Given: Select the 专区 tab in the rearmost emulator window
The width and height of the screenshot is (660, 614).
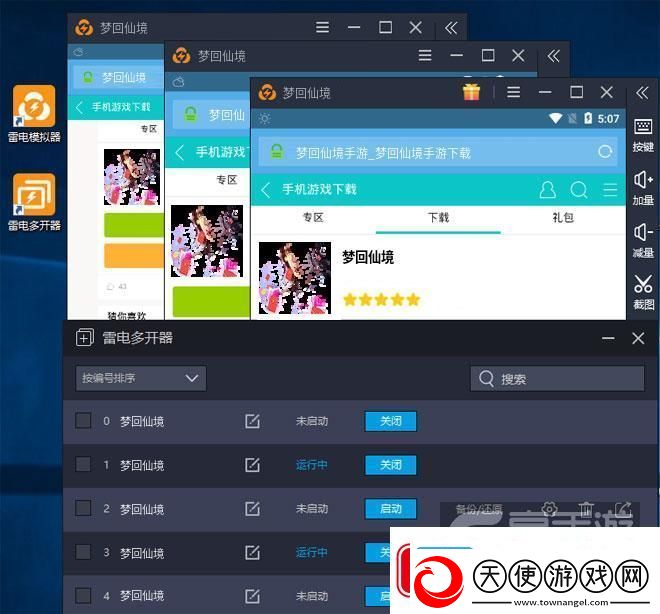Looking at the screenshot, I should pos(149,129).
